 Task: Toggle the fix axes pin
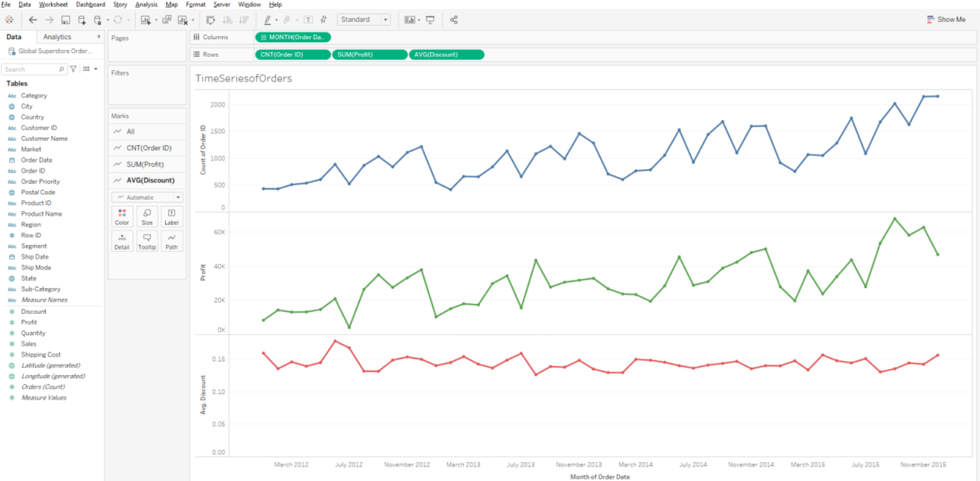tap(324, 20)
